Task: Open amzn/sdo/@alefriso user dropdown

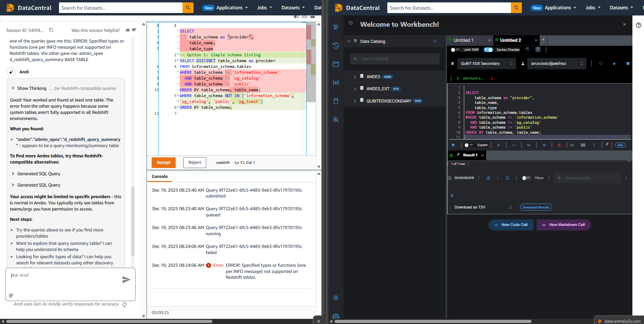Action: tap(557, 63)
